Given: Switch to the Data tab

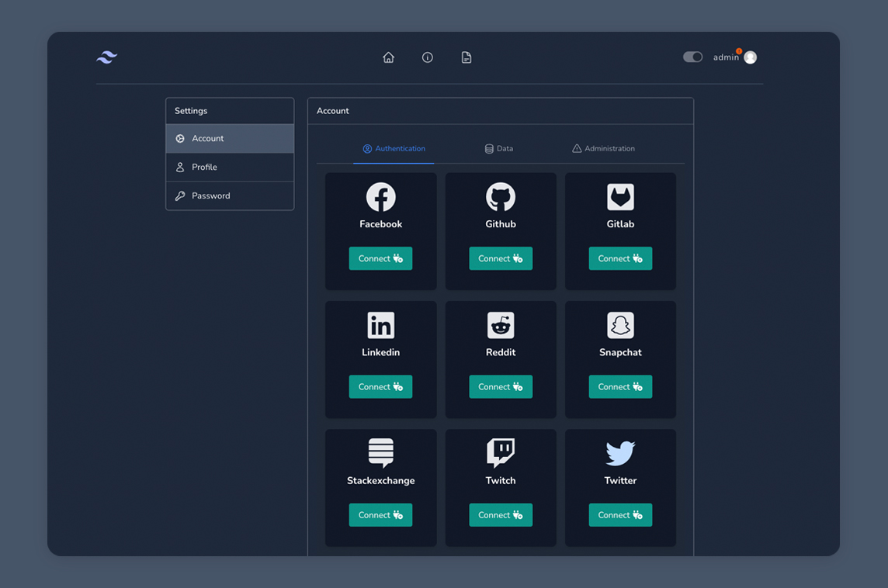Looking at the screenshot, I should pyautogui.click(x=499, y=148).
